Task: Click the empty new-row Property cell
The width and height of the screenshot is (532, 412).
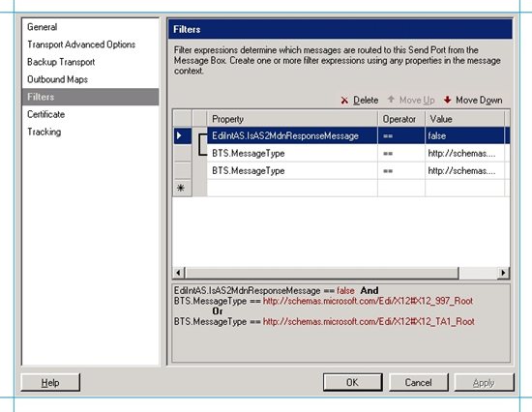Action: (x=292, y=188)
